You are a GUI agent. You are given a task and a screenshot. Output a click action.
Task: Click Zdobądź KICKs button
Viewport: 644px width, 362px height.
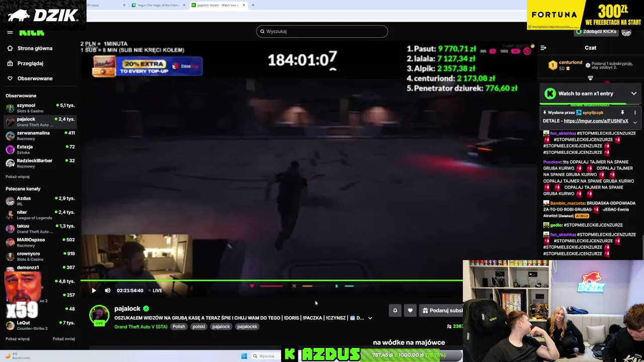click(x=596, y=31)
